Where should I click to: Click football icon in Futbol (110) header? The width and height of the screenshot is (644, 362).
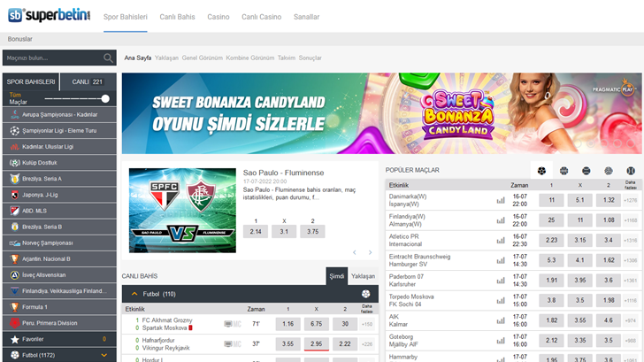[x=365, y=294]
